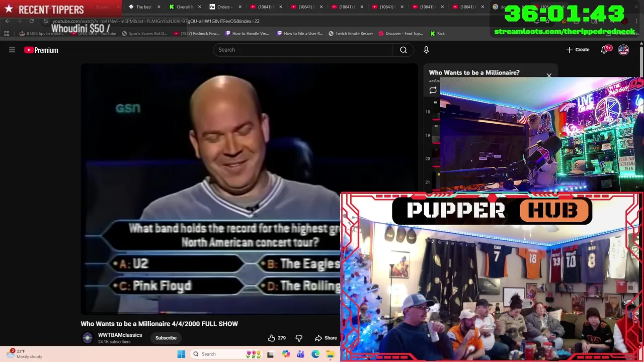Go to the YouTube Premium home logo
644x362 pixels.
coord(41,50)
